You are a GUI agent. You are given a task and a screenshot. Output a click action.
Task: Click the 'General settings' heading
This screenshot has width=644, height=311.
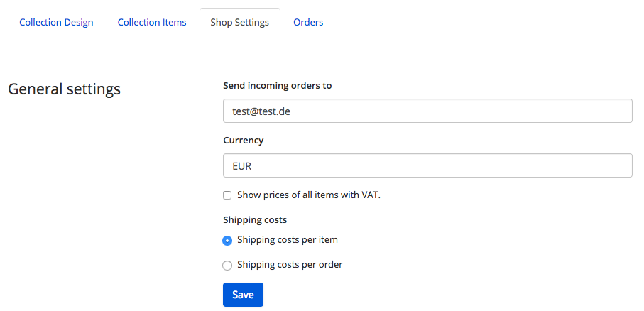(65, 89)
